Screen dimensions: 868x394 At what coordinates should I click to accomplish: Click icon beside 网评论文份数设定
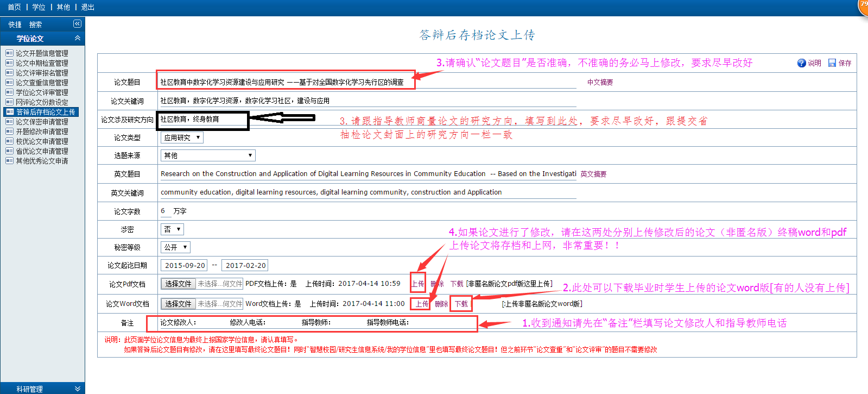(x=9, y=102)
